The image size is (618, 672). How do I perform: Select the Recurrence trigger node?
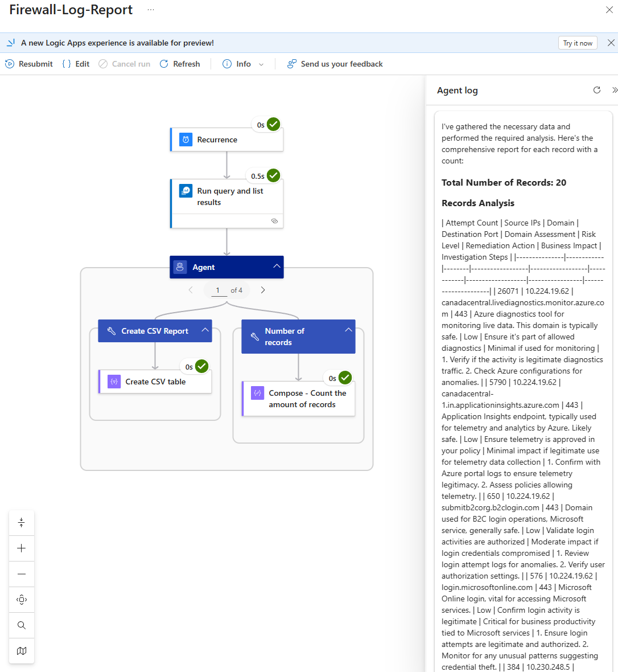[226, 140]
